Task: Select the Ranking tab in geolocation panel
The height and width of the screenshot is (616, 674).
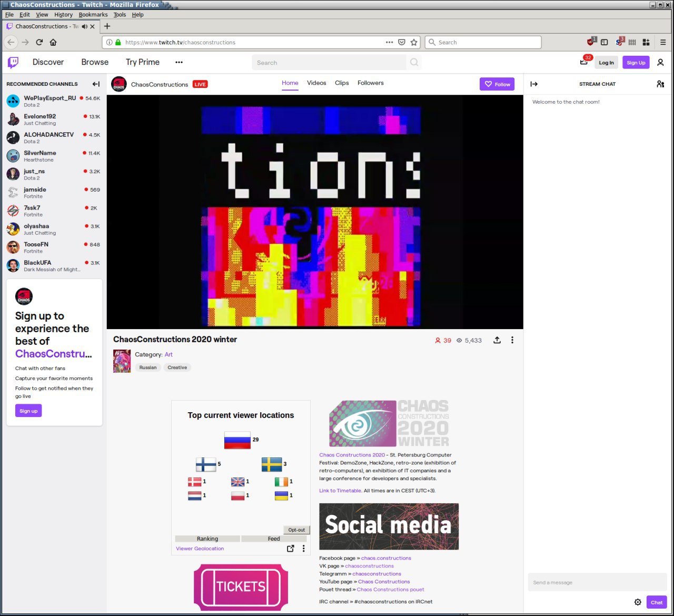Action: point(207,539)
